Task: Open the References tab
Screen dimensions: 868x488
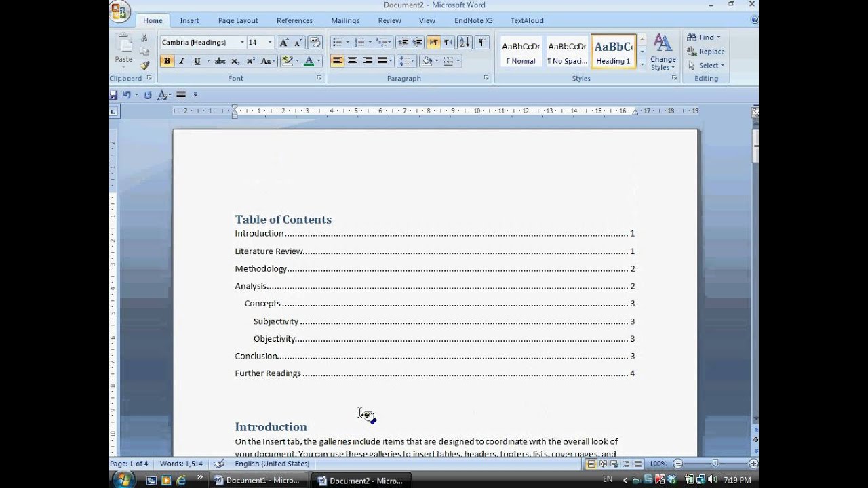Action: point(294,20)
